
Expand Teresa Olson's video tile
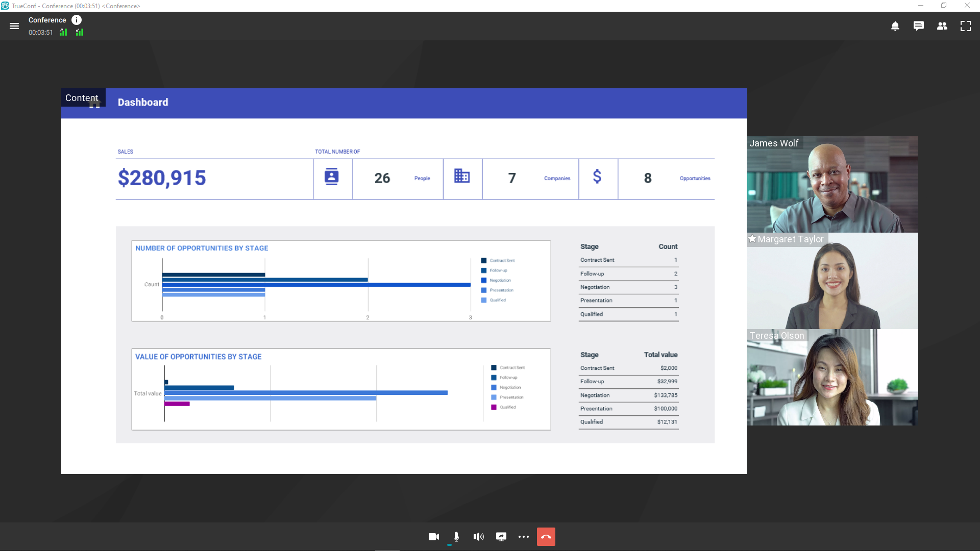pyautogui.click(x=832, y=378)
